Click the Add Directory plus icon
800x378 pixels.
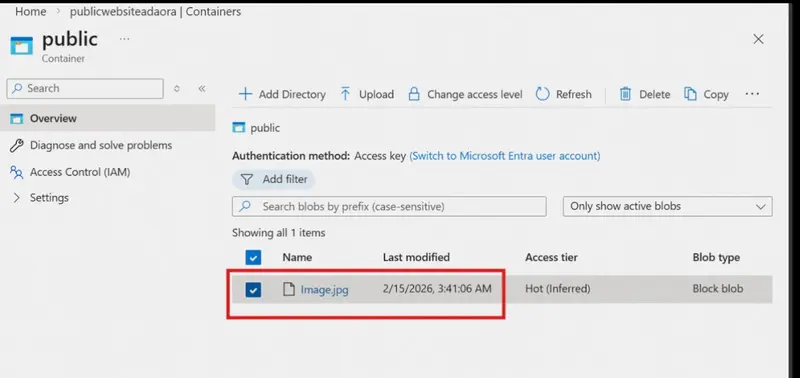245,94
